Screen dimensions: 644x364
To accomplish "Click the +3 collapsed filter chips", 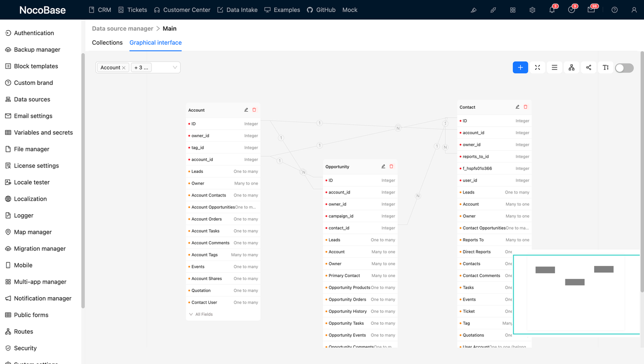I will click(141, 67).
